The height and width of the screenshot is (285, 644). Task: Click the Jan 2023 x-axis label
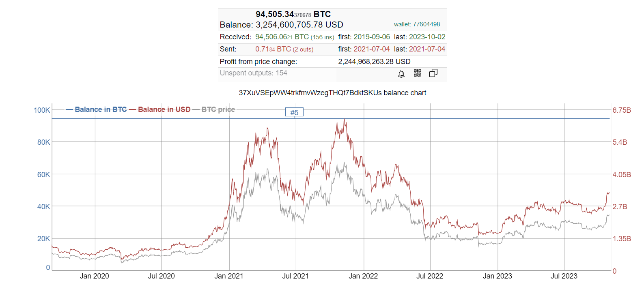(x=498, y=276)
